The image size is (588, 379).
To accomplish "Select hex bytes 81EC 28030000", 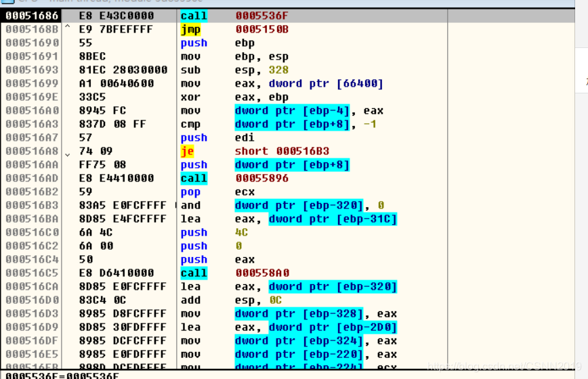I will tap(123, 70).
